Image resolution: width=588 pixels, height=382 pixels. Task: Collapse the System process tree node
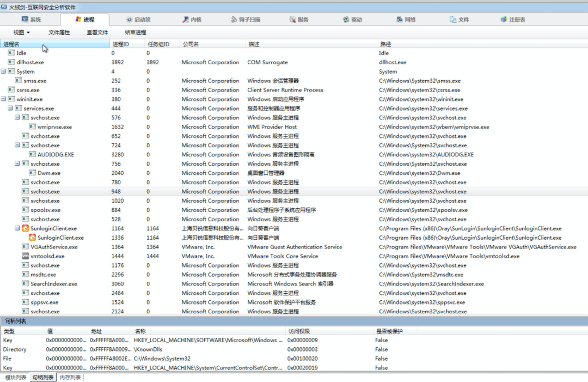(x=3, y=71)
